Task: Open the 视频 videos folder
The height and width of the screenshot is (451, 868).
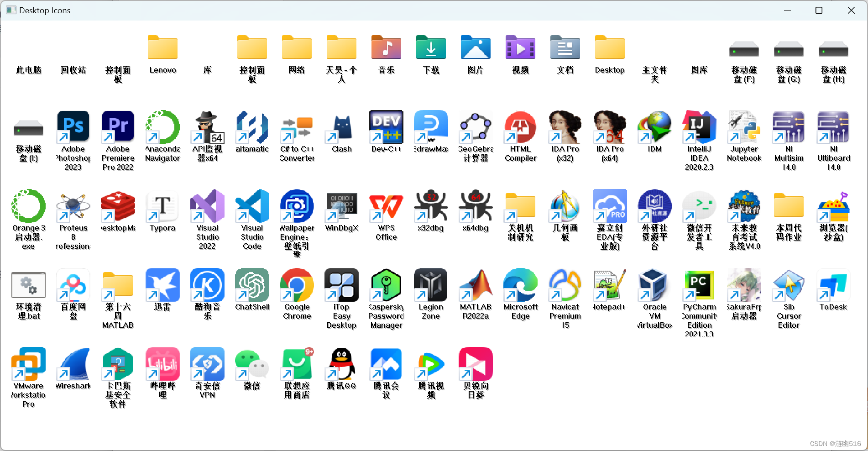Action: (520, 47)
